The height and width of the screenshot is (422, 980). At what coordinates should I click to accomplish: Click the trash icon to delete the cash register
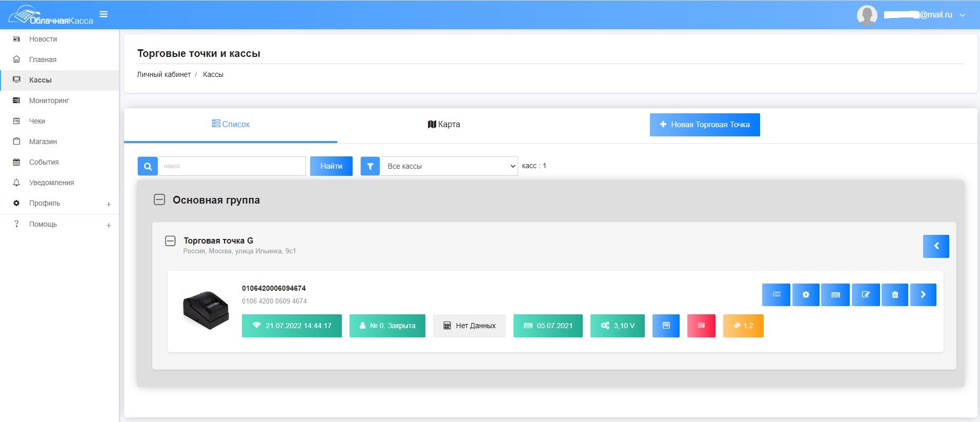[895, 295]
